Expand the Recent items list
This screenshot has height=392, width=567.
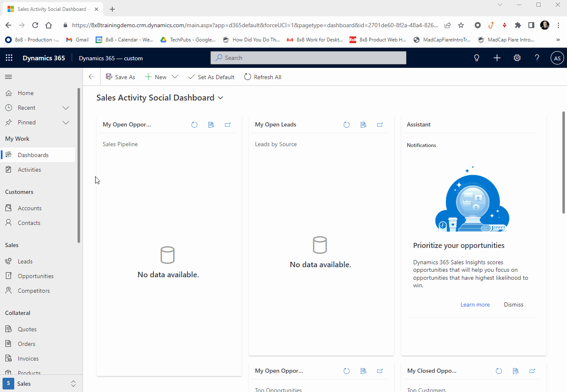[66, 108]
